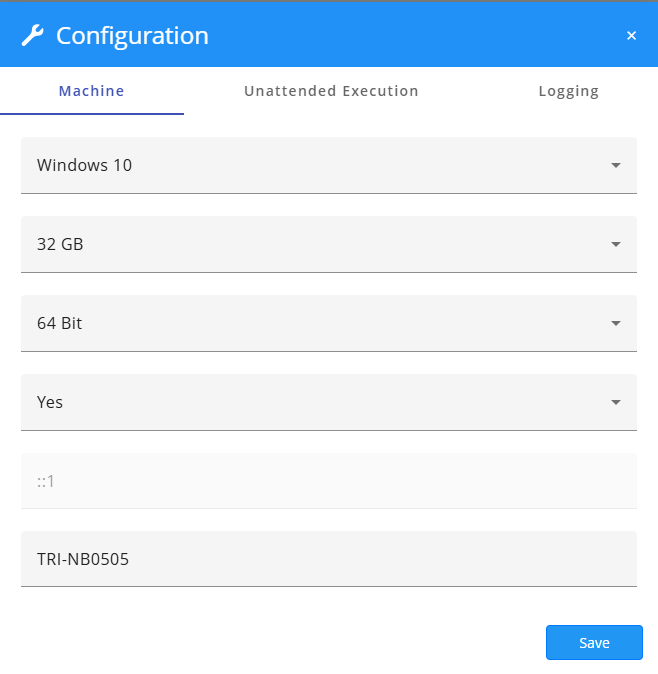658x674 pixels.
Task: Select the 64 Bit field text
Action: (60, 323)
